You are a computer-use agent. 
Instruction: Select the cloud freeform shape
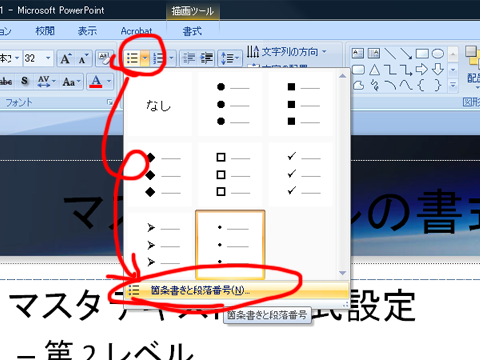(x=358, y=85)
